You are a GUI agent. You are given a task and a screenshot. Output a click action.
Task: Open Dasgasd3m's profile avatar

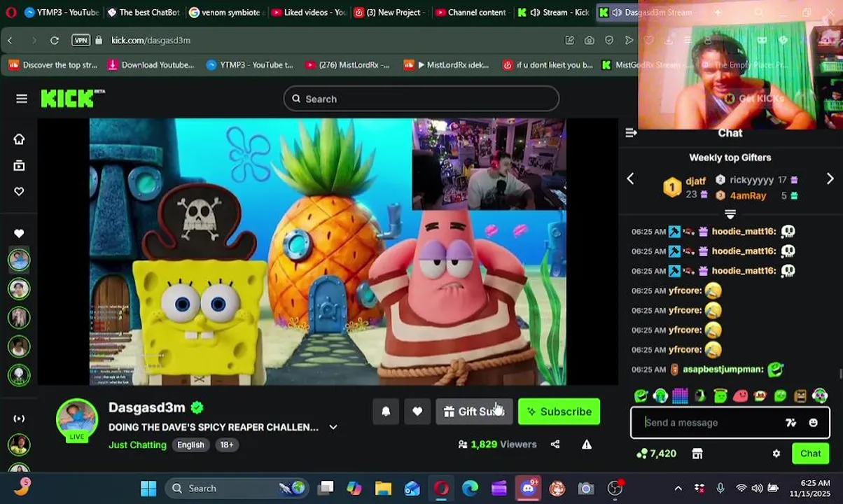pyautogui.click(x=77, y=419)
